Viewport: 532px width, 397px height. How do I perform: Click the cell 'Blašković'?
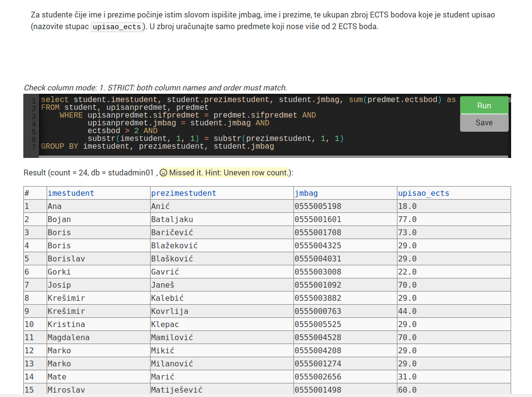pyautogui.click(x=222, y=259)
